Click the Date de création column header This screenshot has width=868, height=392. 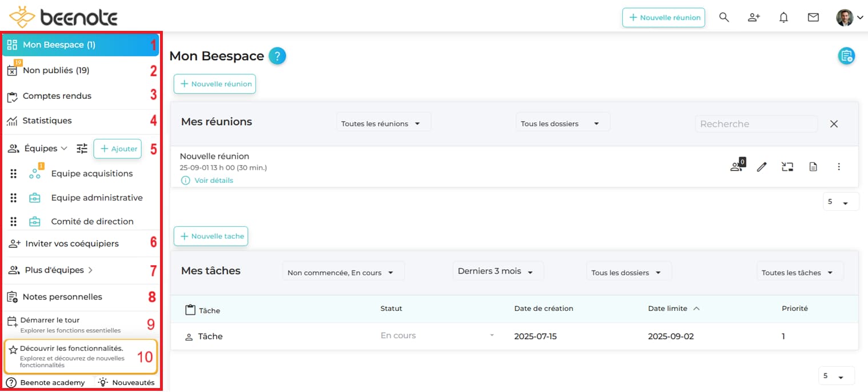click(543, 309)
